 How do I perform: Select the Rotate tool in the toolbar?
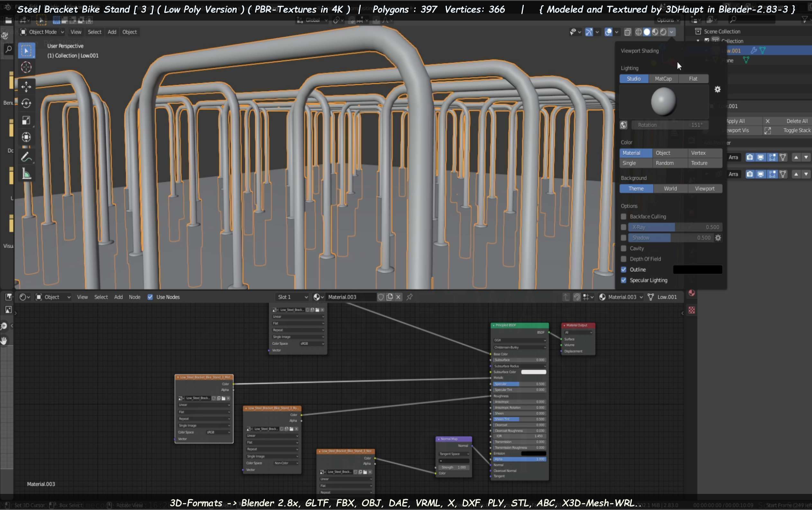(x=26, y=103)
